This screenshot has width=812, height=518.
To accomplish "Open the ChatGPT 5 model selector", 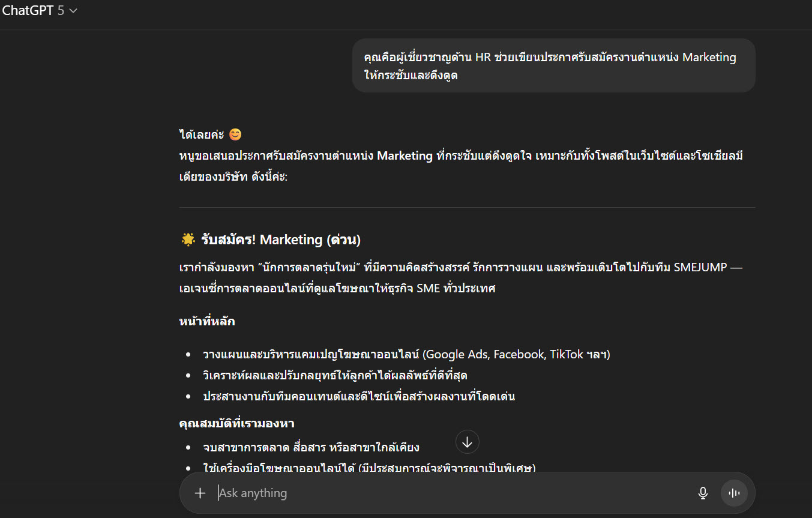I will coord(40,11).
